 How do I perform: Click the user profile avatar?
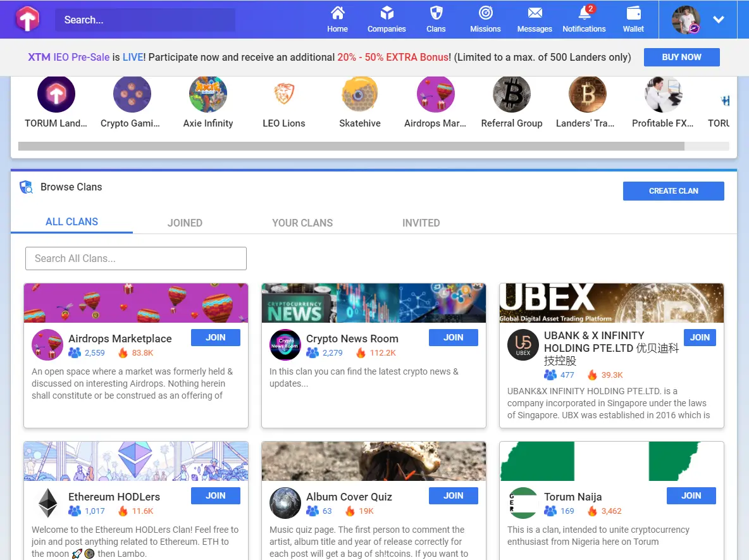[686, 20]
